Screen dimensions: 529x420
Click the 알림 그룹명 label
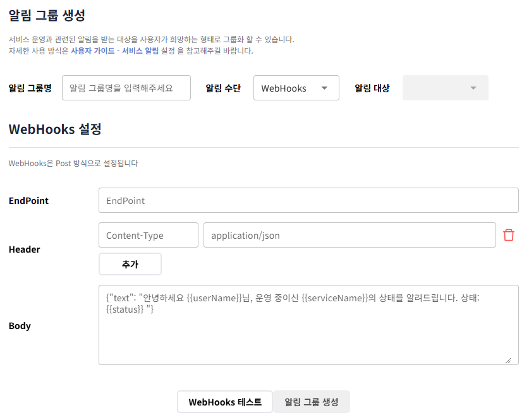click(x=30, y=88)
